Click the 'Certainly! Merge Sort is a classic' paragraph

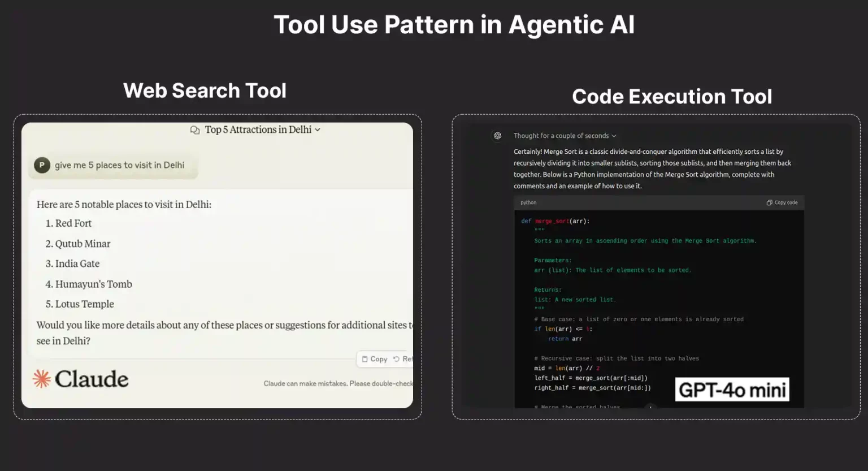coord(652,168)
